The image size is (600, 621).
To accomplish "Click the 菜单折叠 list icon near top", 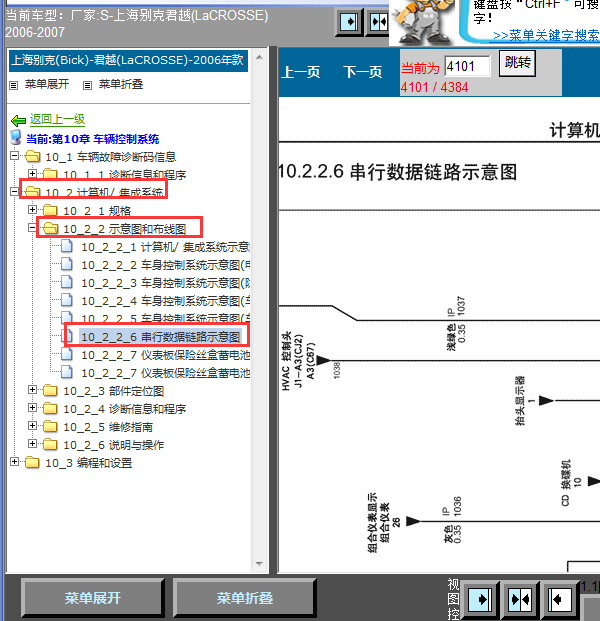I will (88, 85).
